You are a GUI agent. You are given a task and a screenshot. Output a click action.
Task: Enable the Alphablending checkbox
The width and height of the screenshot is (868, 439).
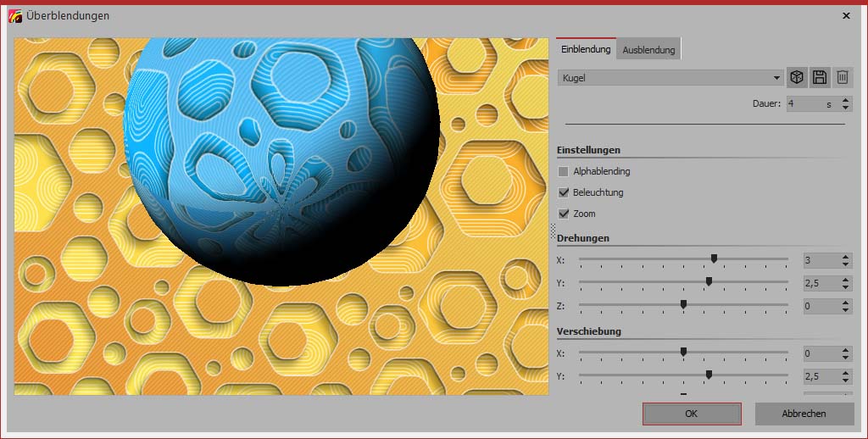[x=564, y=171]
